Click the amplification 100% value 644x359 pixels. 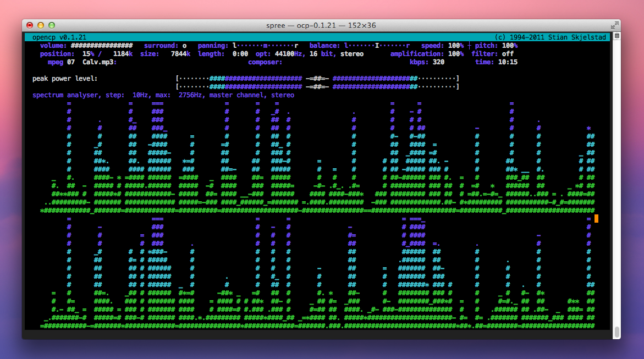455,54
